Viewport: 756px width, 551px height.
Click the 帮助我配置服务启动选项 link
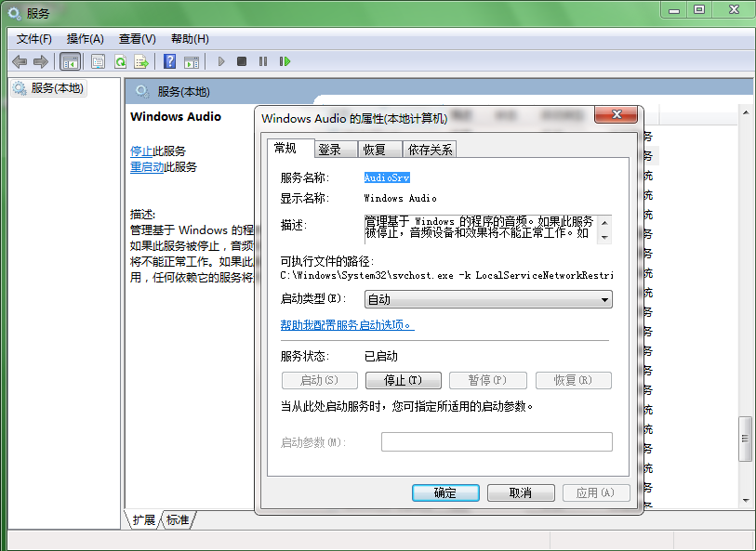click(347, 325)
